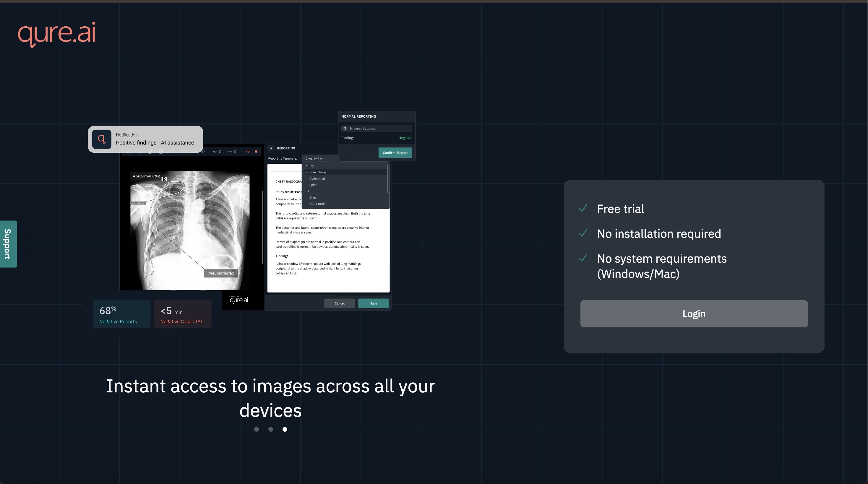Click the X-Ray group header in list
The width and height of the screenshot is (868, 484).
tap(310, 166)
